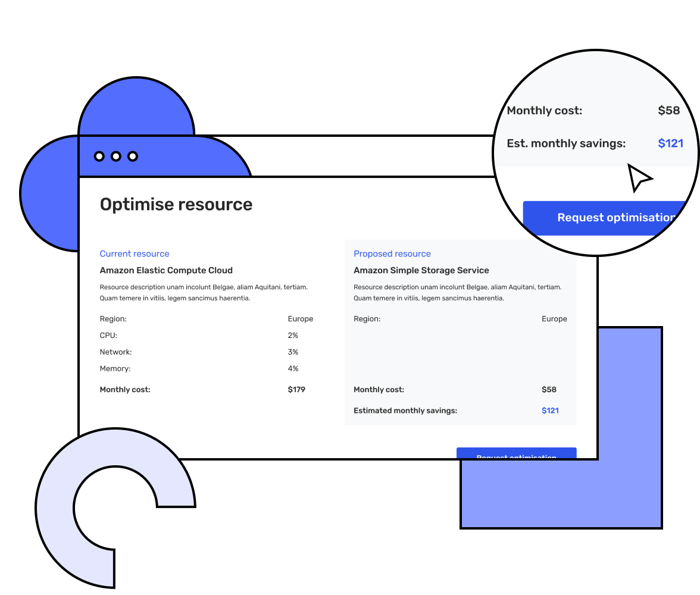Click the Est. monthly savings label in magnifier

click(x=566, y=143)
